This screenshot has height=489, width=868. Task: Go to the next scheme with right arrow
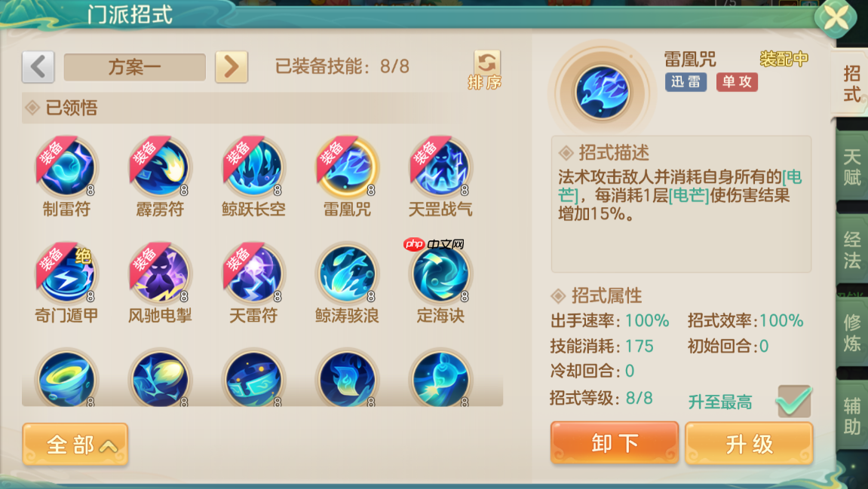click(x=232, y=68)
